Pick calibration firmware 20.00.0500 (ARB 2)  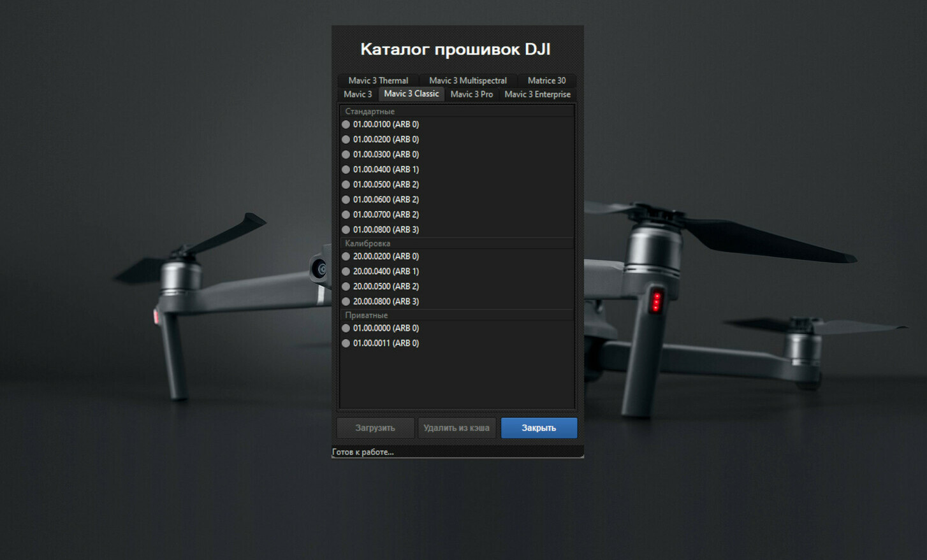pyautogui.click(x=385, y=286)
